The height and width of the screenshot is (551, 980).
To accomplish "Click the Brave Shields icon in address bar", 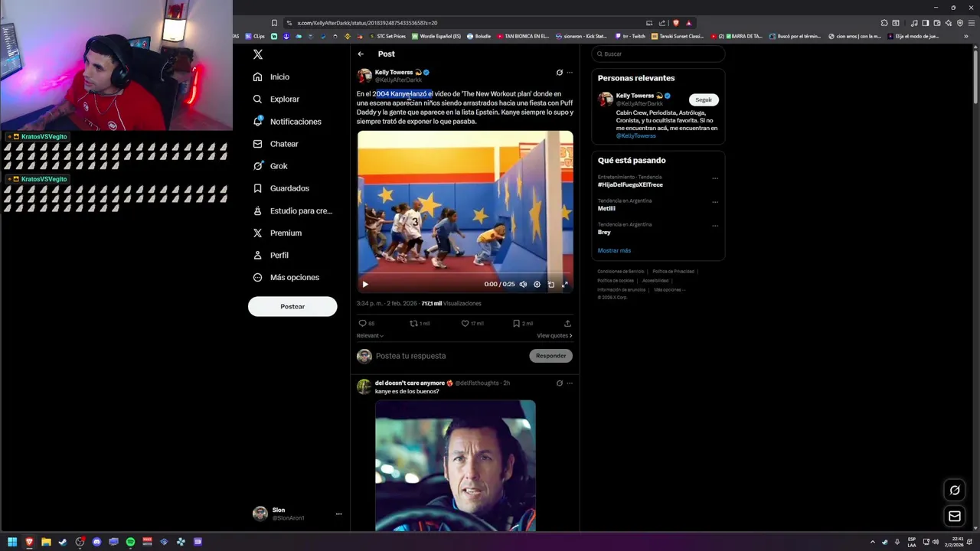I will 675,23.
